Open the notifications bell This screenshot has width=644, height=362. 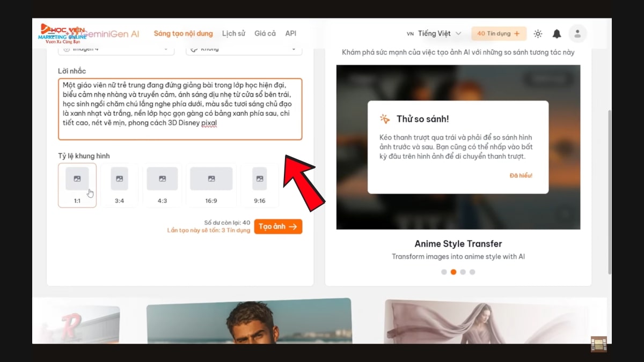[557, 34]
